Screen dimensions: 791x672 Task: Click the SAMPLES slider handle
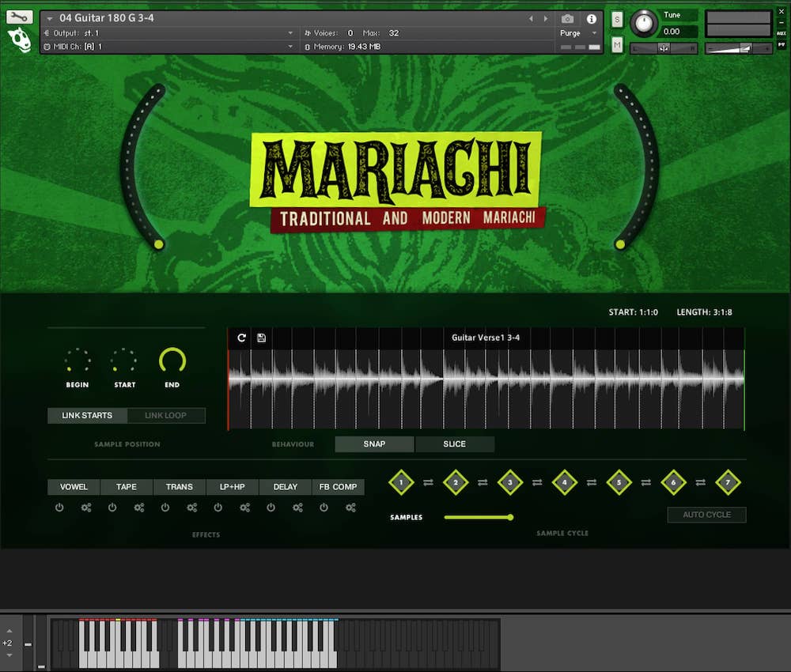(x=510, y=517)
